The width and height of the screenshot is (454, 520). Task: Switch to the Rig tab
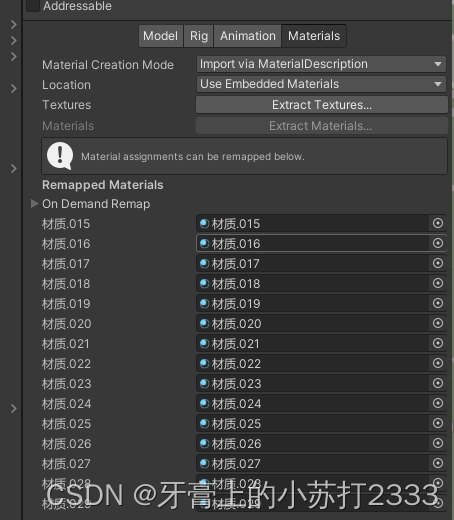pos(199,36)
